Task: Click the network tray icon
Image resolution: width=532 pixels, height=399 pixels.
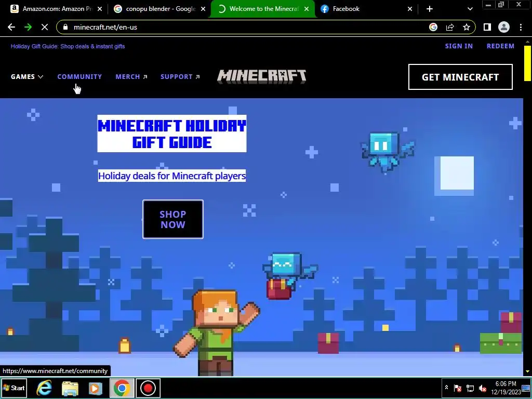Action: click(470, 388)
